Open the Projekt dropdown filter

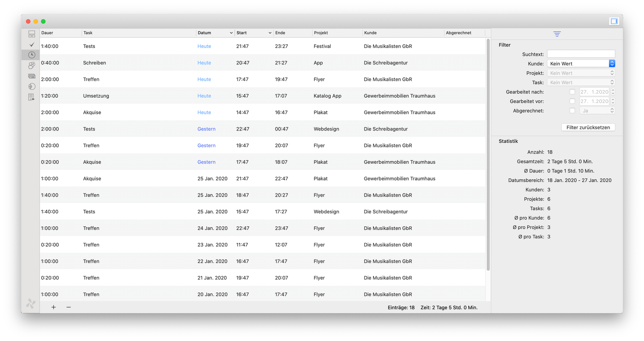pos(581,73)
